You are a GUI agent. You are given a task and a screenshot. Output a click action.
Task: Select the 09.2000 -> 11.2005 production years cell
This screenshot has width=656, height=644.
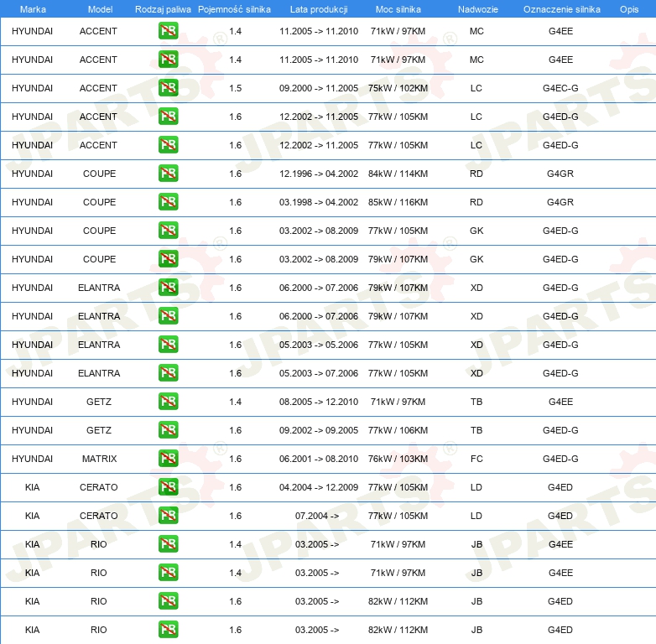pos(319,88)
